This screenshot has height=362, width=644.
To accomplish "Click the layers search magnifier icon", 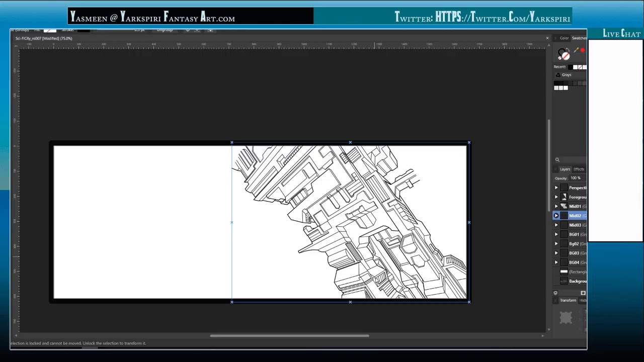I will [x=557, y=159].
